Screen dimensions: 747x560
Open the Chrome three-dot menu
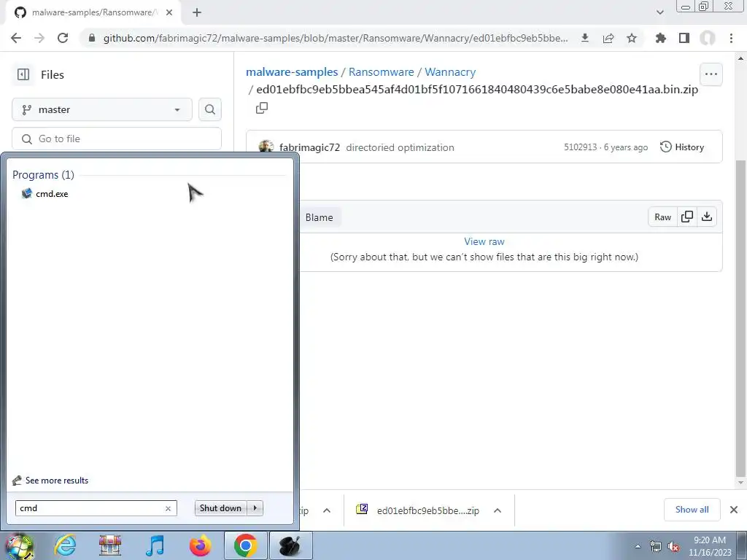tap(731, 38)
